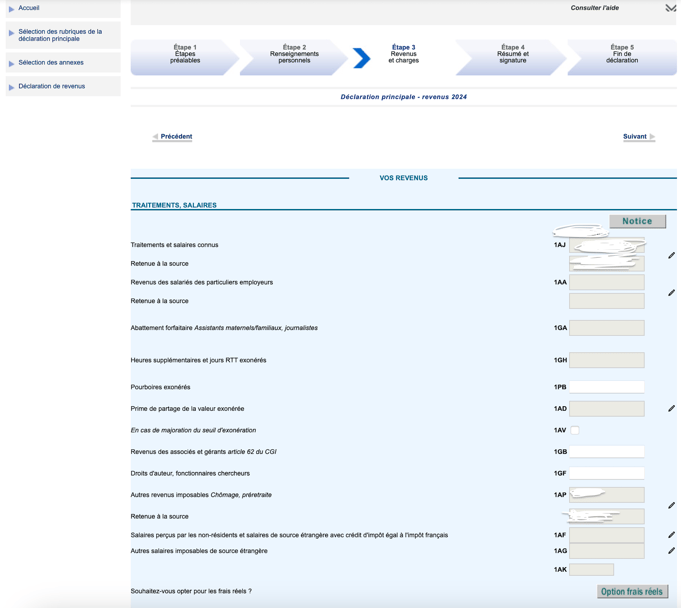The height and width of the screenshot is (608, 681).
Task: Click the 1AG salaires source étrangère field
Action: [607, 551]
